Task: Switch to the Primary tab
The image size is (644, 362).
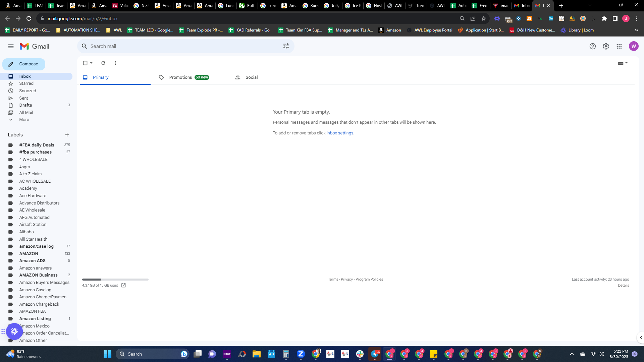Action: [x=115, y=77]
